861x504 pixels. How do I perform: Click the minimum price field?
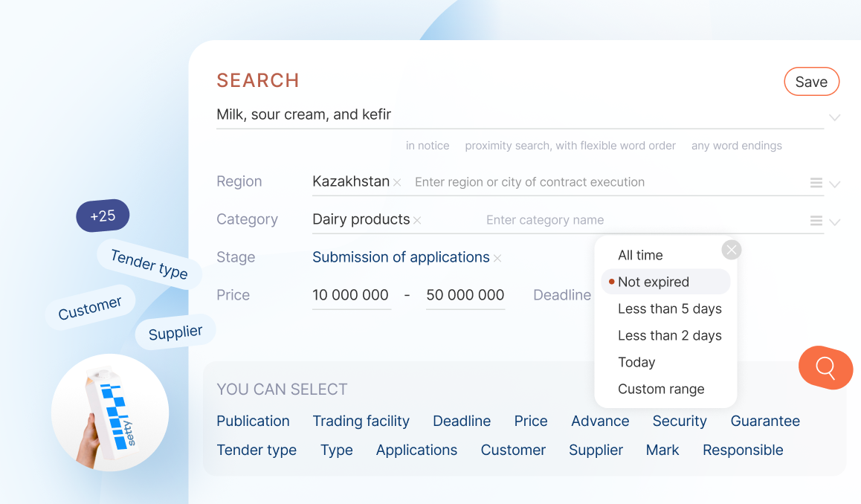[x=351, y=295]
